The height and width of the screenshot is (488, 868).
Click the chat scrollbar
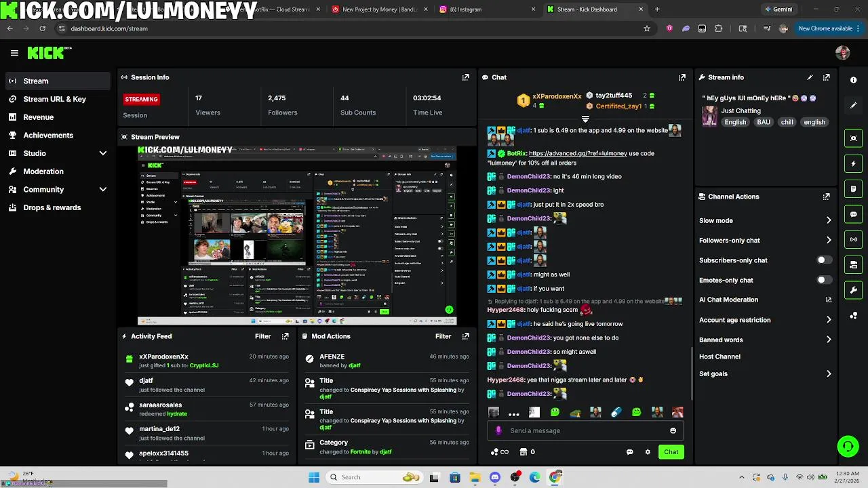pos(692,373)
